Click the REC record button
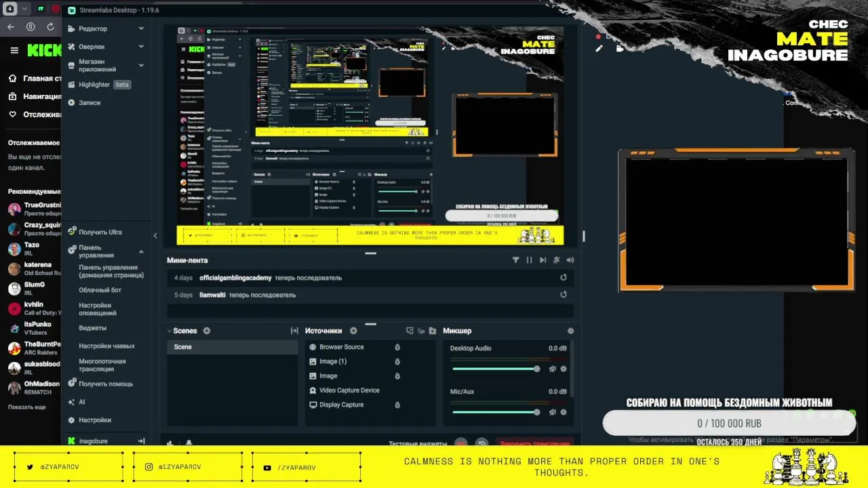The image size is (868, 488). tap(461, 443)
